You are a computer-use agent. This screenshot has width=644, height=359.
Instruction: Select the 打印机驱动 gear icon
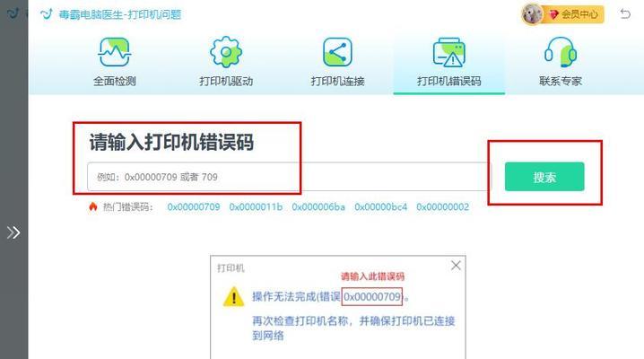(x=226, y=52)
